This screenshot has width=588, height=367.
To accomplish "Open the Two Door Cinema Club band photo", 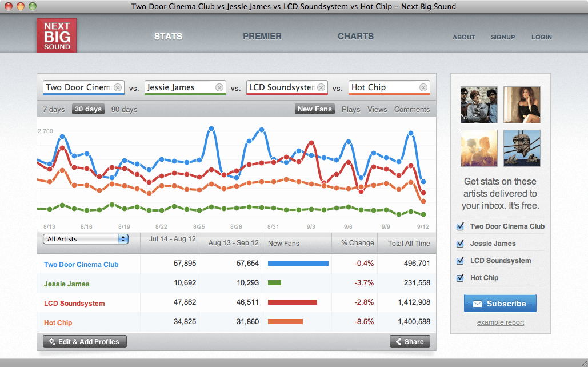I will (479, 105).
